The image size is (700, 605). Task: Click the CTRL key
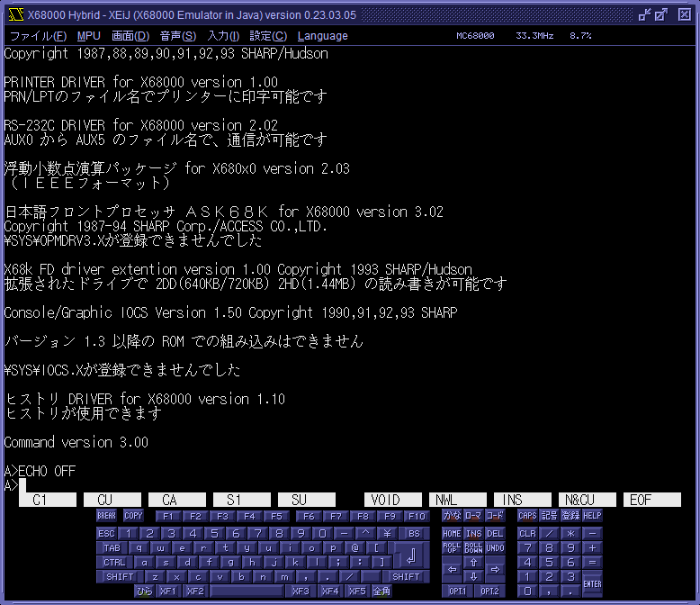click(114, 562)
